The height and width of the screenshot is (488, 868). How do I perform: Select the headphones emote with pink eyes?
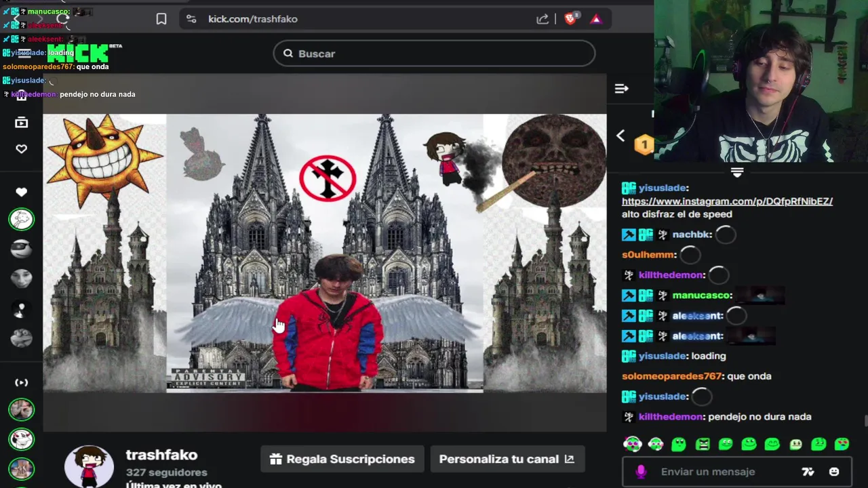click(632, 444)
